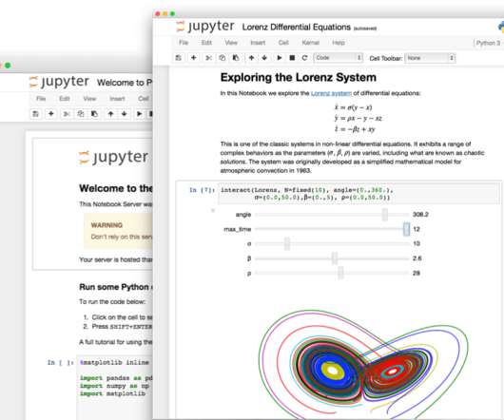Restart kernel icon in Lorenz notebook toolbar
The width and height of the screenshot is (504, 420).
tap(304, 58)
